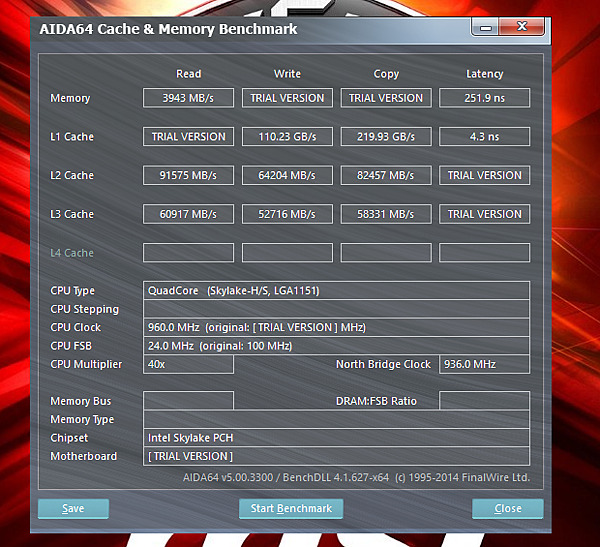Click the empty L4 Cache Latency field
The image size is (600, 547).
coord(484,253)
